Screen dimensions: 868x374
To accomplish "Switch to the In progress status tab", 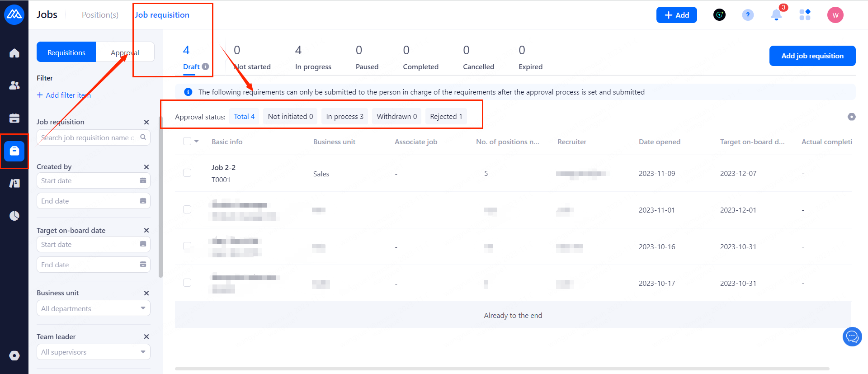I will (x=313, y=57).
